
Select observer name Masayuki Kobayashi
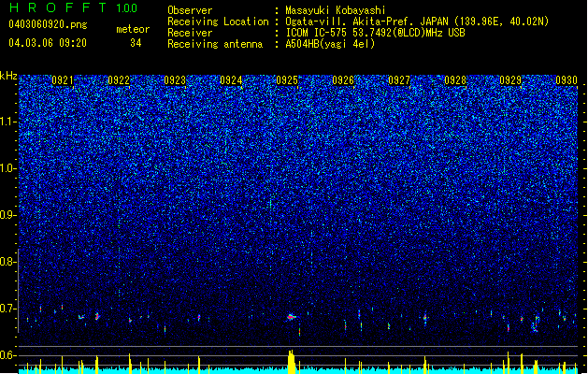click(336, 10)
